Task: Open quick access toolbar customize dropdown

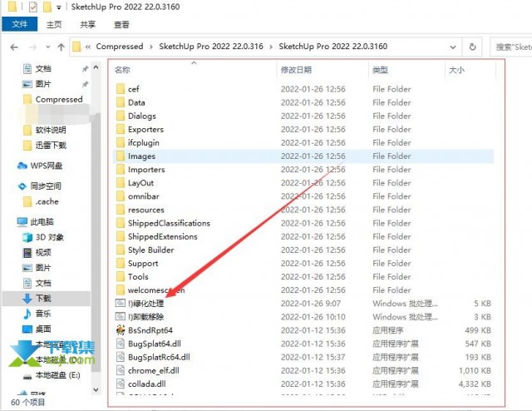Action: point(59,7)
